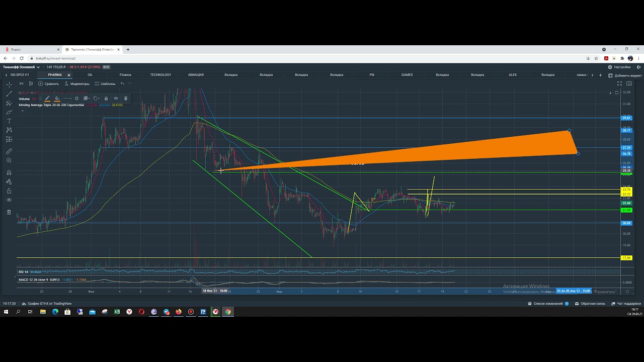The image size is (644, 362).
Task: Delete selected drawing with trash icon
Action: click(x=126, y=99)
